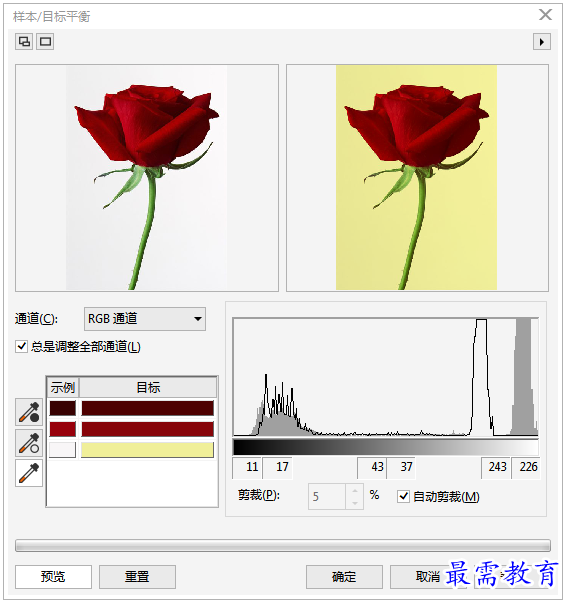567x605 pixels.
Task: Click the midtone value 43
Action: click(372, 467)
